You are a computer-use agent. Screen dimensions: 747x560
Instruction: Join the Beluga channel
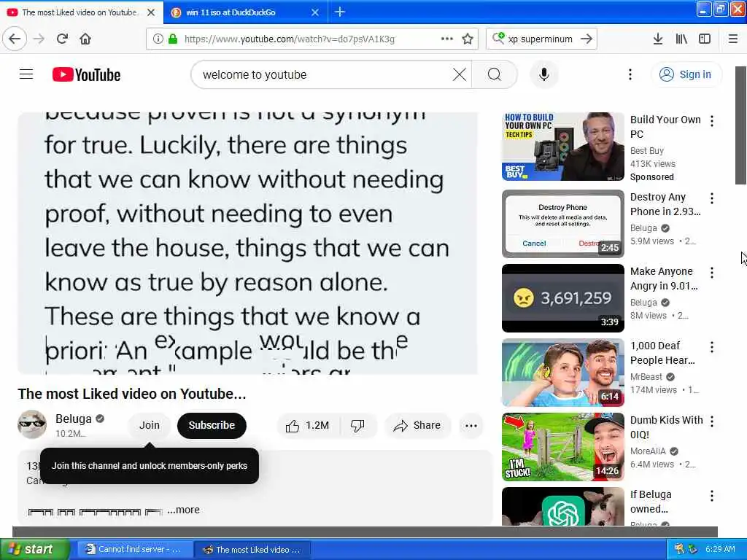click(x=149, y=425)
